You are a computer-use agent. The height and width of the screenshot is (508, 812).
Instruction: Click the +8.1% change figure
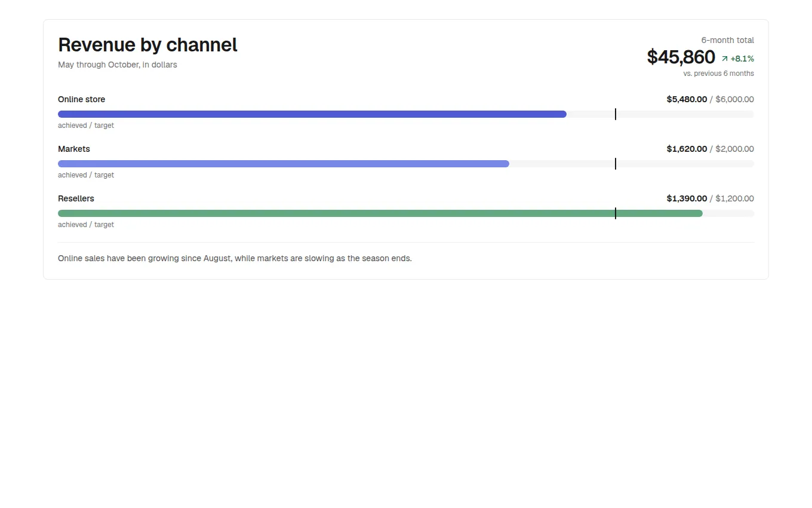point(742,59)
